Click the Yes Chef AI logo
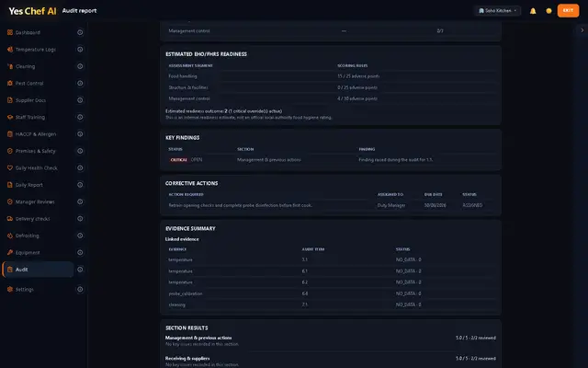 point(32,11)
